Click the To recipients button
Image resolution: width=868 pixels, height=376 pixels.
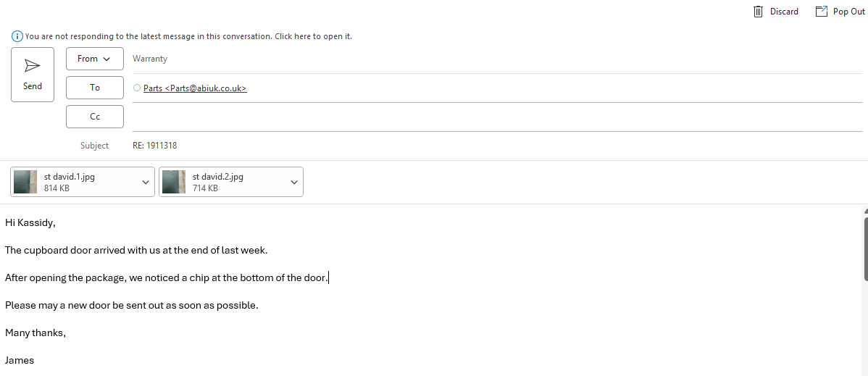(x=95, y=88)
